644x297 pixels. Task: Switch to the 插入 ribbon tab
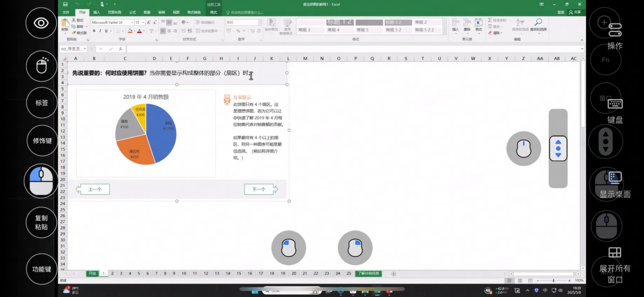pos(96,12)
